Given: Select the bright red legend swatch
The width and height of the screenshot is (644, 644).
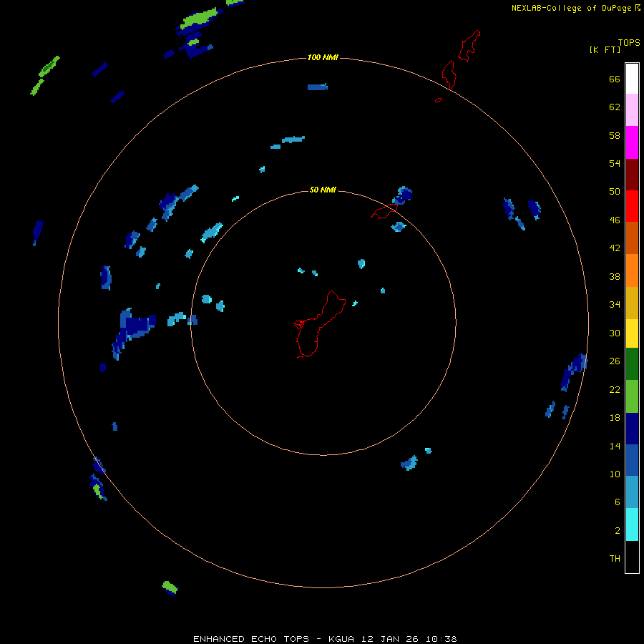Looking at the screenshot, I should pos(632,206).
